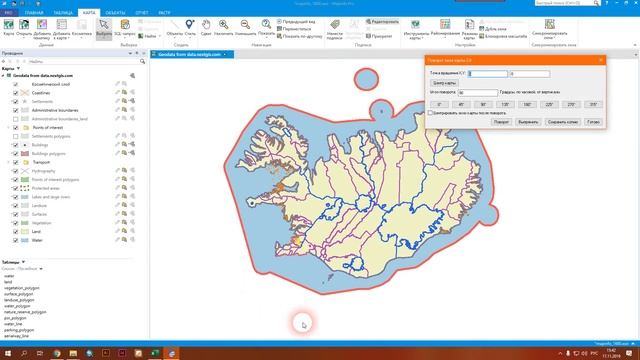The height and width of the screenshot is (360, 640).
Task: Click the Показать magnifier icon
Action: (x=266, y=25)
